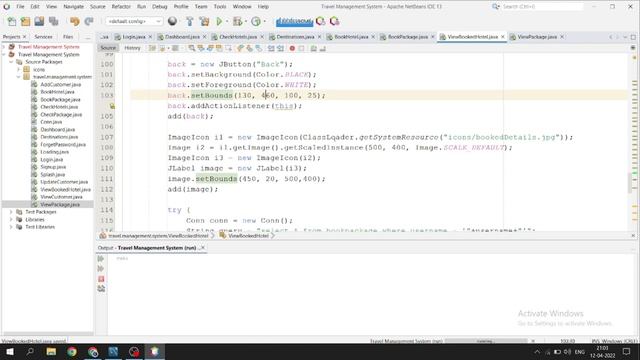Click the find selection magnifier icon in editor toolbar

coord(191,48)
